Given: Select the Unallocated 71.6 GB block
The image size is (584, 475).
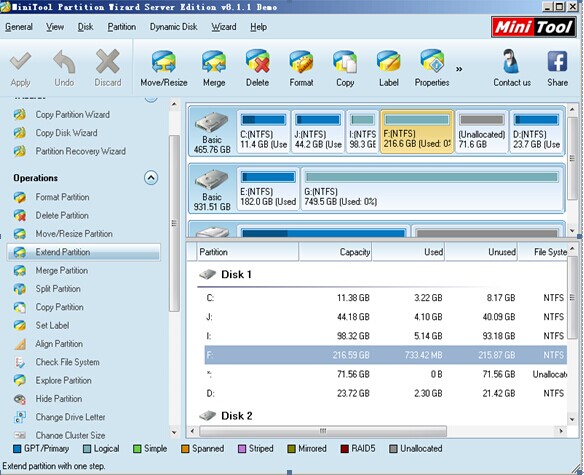Looking at the screenshot, I should (x=482, y=132).
